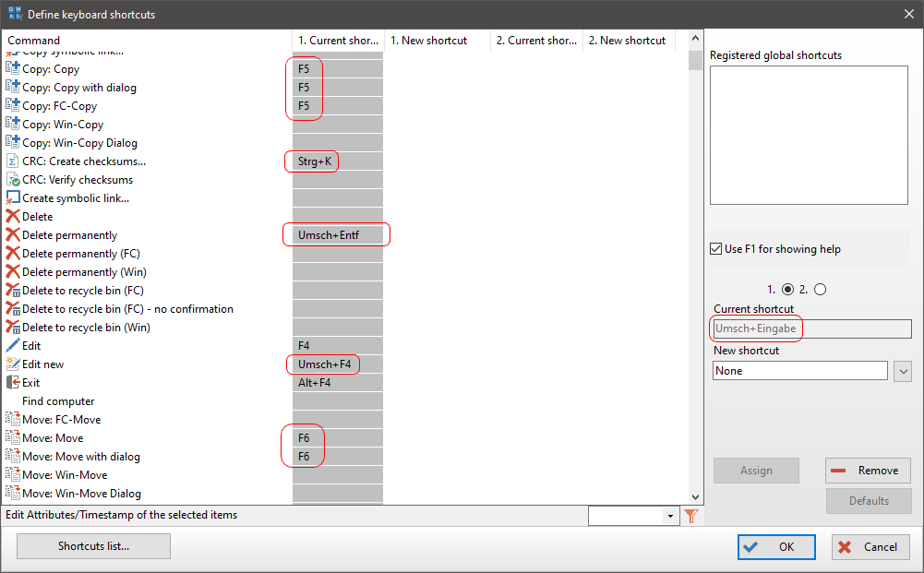Viewport: 924px width, 573px height.
Task: Click the Edit new icon
Action: 13,364
